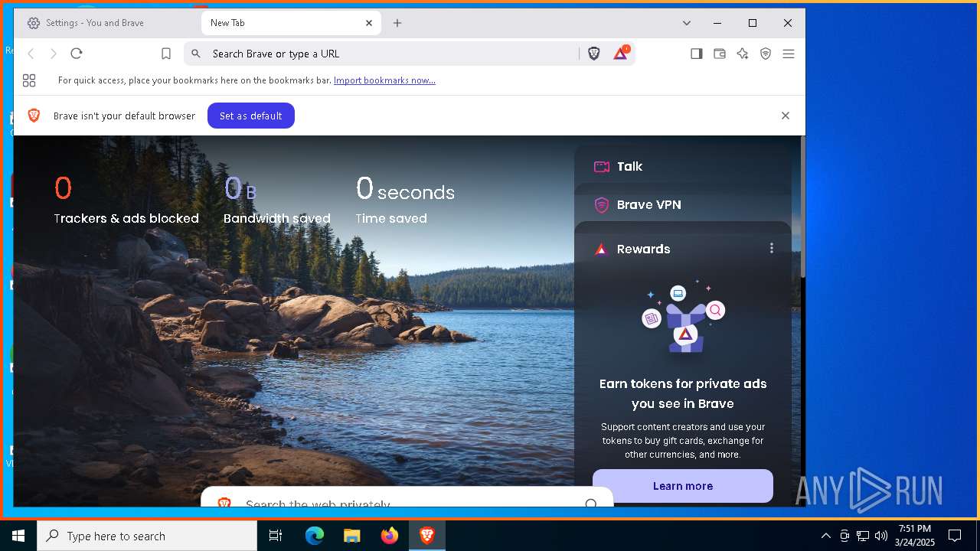Click Trackers & ads blocked stat
This screenshot has height=551, width=980.
[x=126, y=200]
